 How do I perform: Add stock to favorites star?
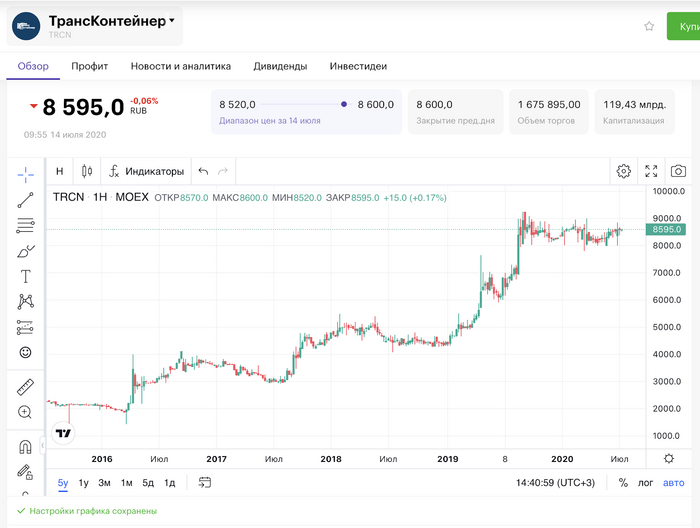[649, 26]
